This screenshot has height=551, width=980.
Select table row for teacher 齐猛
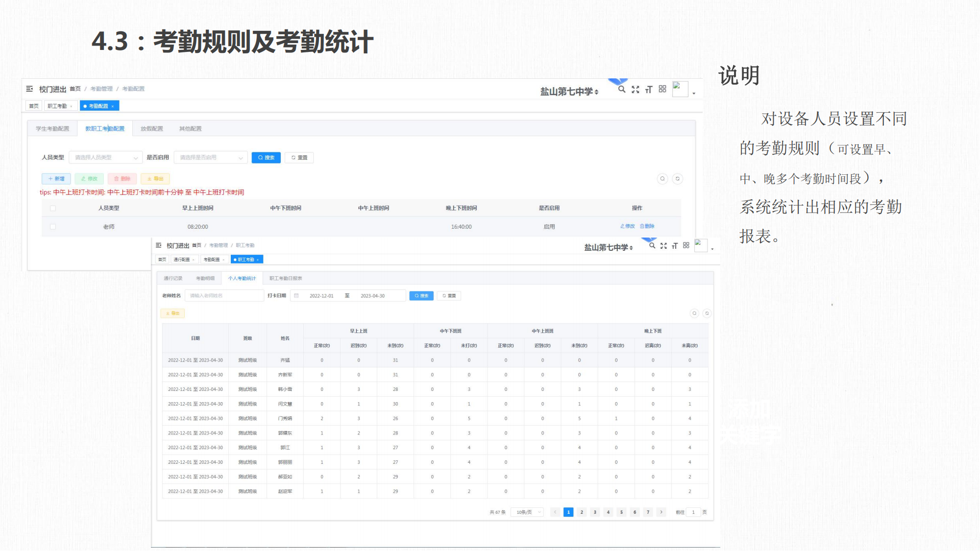435,360
